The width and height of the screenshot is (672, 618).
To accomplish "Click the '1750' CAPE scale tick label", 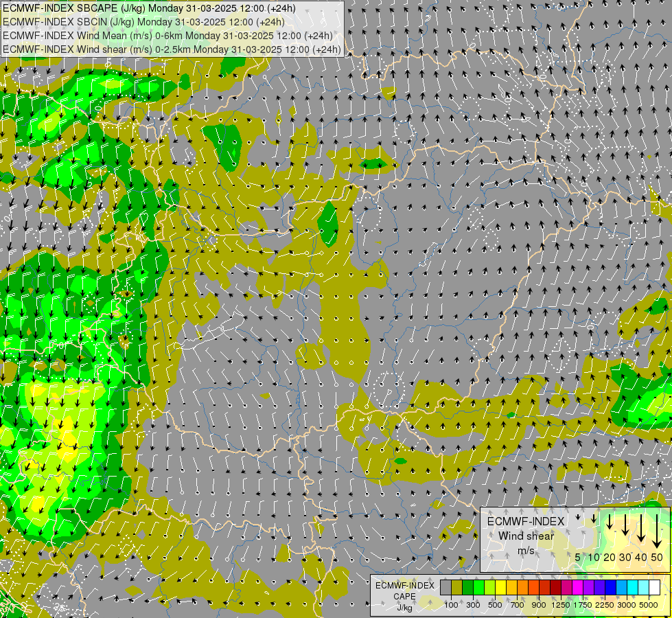I will click(583, 605).
